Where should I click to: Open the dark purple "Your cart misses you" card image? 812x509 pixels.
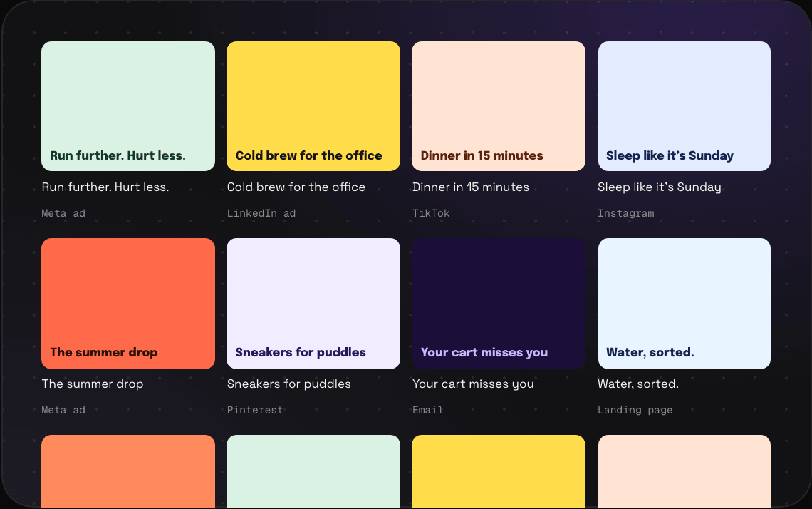[x=499, y=304]
